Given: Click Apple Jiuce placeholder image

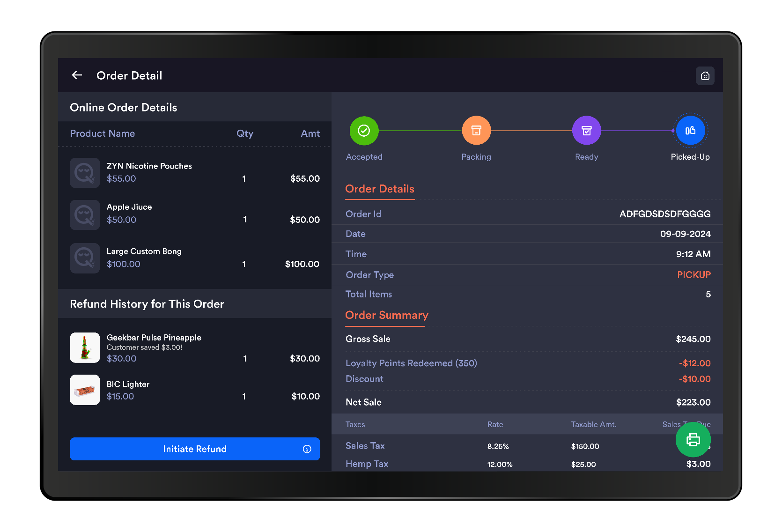Looking at the screenshot, I should [85, 215].
